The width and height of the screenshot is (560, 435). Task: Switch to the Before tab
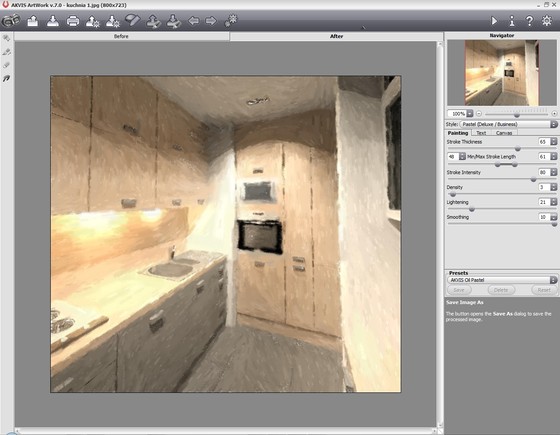coord(121,36)
